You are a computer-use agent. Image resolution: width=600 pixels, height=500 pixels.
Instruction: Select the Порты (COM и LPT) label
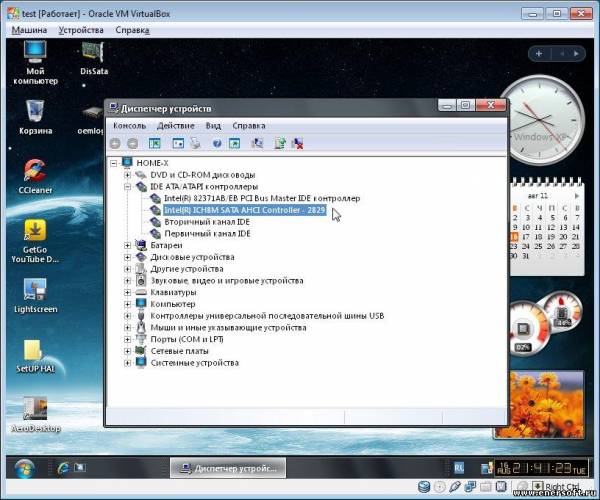(x=187, y=339)
